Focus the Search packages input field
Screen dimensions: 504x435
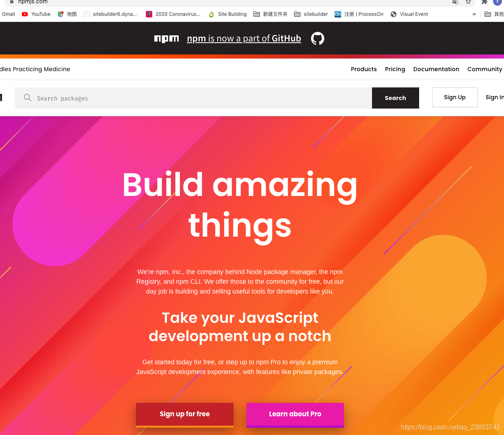point(193,98)
